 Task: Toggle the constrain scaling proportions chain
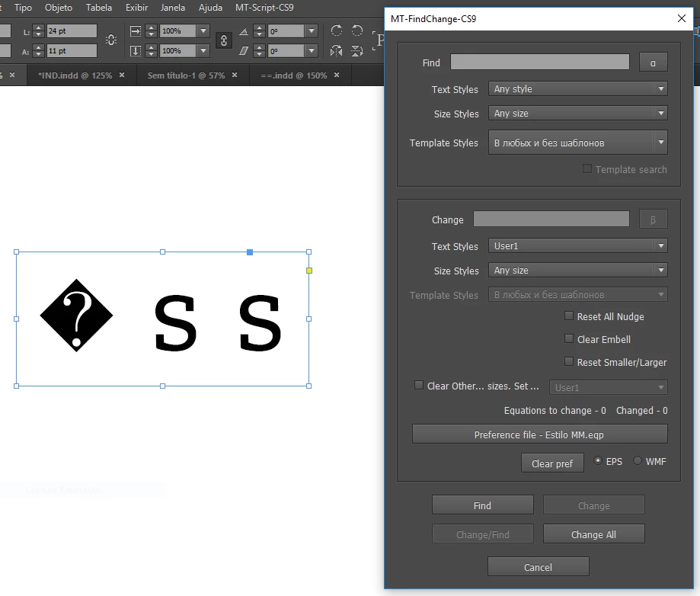(x=224, y=40)
